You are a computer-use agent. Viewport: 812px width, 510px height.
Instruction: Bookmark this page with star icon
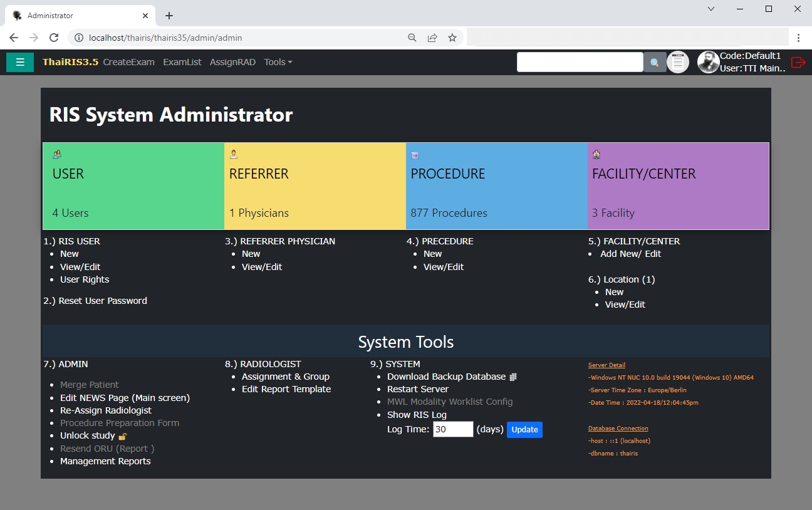452,38
